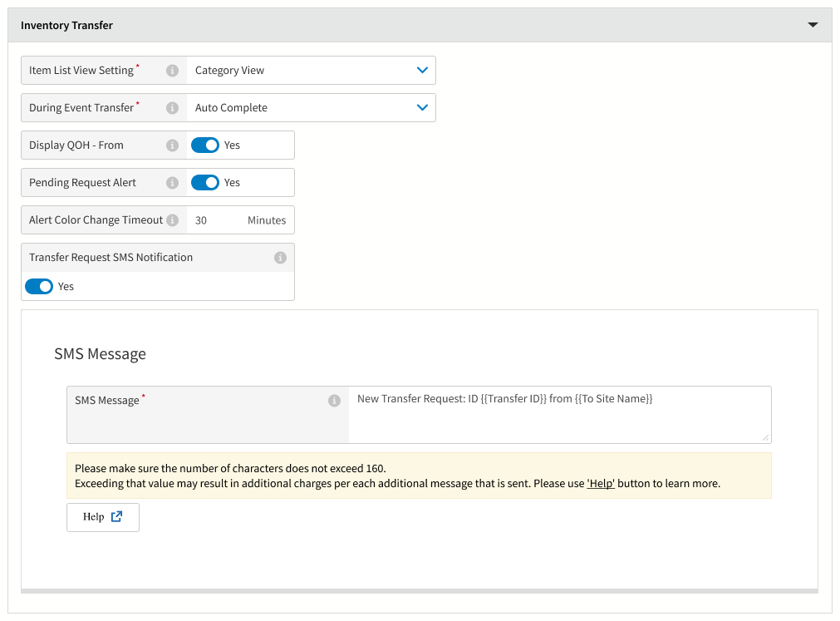Click info icon beside During Event Transfer
Screen dimensions: 840x621
172,108
